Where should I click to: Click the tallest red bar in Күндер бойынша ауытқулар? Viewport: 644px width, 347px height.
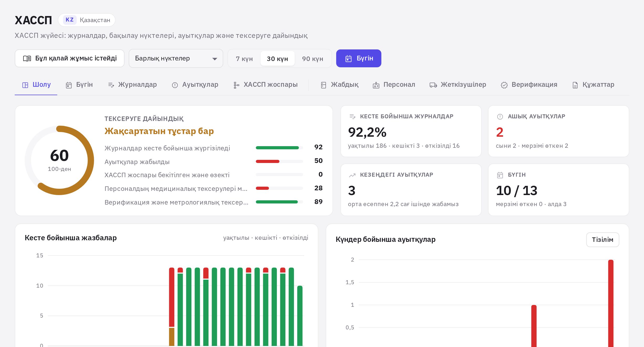click(611, 303)
